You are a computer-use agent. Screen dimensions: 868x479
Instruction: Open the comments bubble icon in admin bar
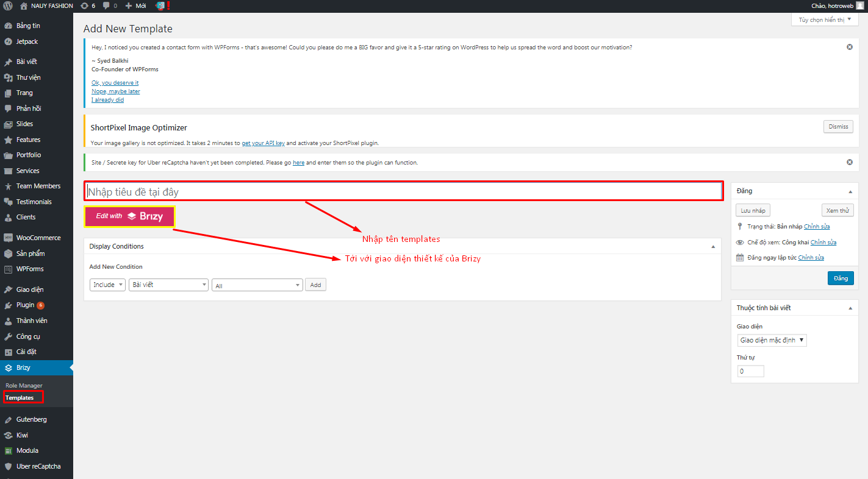tap(106, 5)
